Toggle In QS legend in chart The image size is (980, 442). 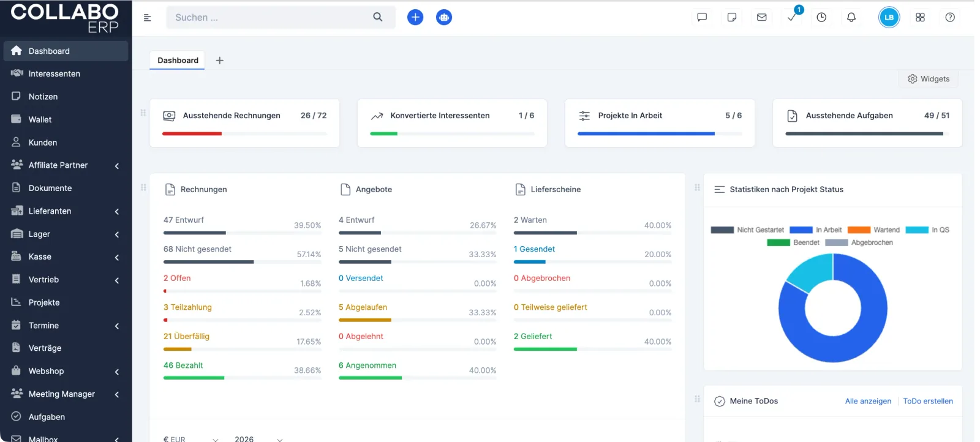927,230
